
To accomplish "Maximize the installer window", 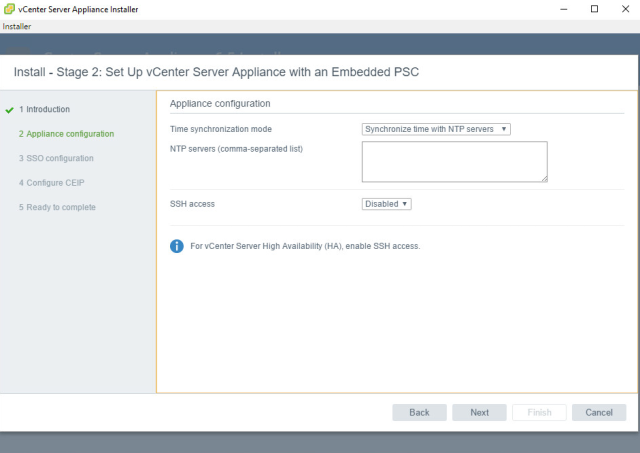I will (594, 9).
